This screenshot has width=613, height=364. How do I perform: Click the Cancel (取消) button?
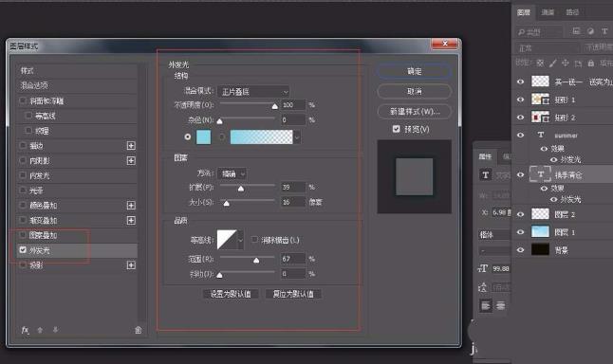pyautogui.click(x=415, y=91)
